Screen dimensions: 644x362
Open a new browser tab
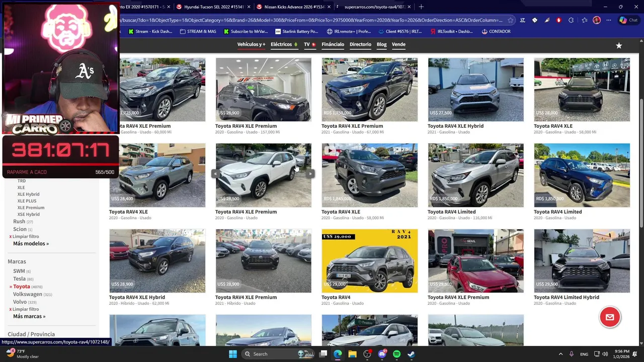pyautogui.click(x=421, y=7)
